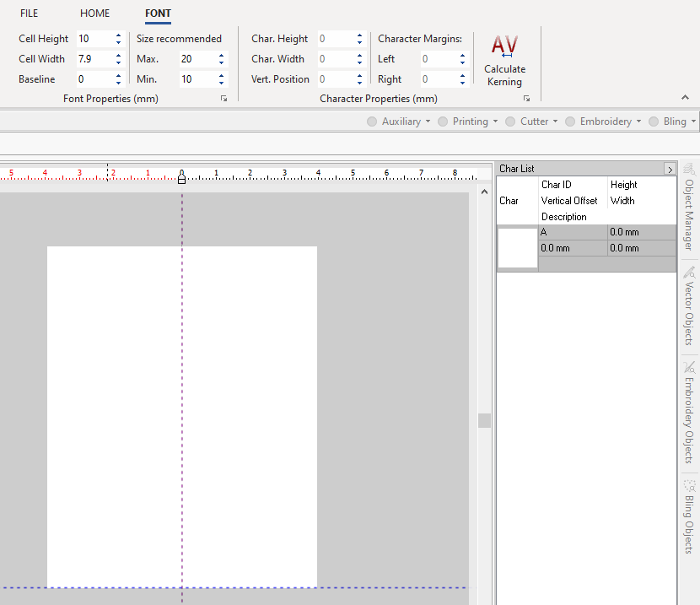This screenshot has height=605, width=700.
Task: Expand the Cutter dropdown arrow
Action: click(555, 122)
